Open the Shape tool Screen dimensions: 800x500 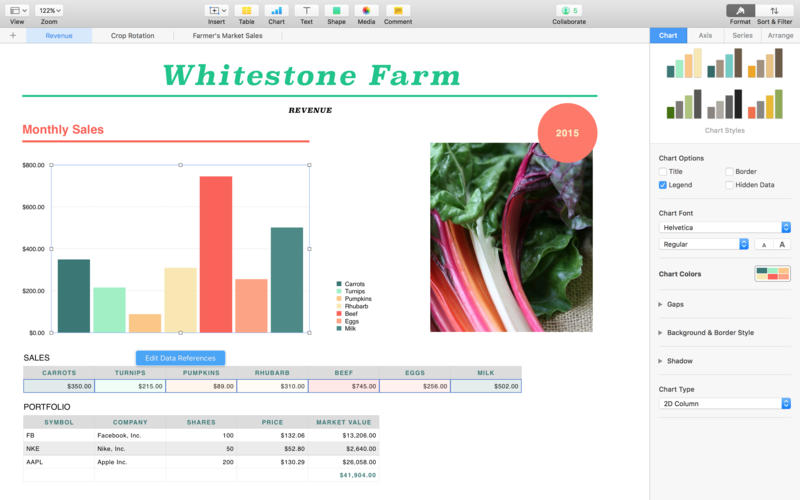coord(336,10)
